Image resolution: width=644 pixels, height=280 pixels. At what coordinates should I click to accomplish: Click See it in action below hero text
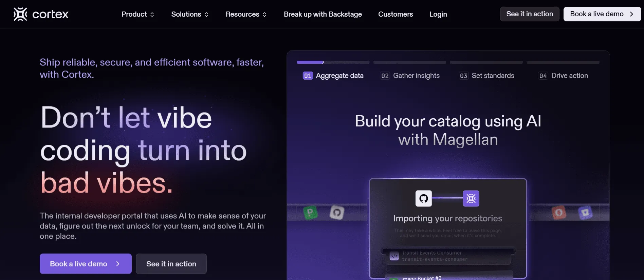(x=171, y=264)
